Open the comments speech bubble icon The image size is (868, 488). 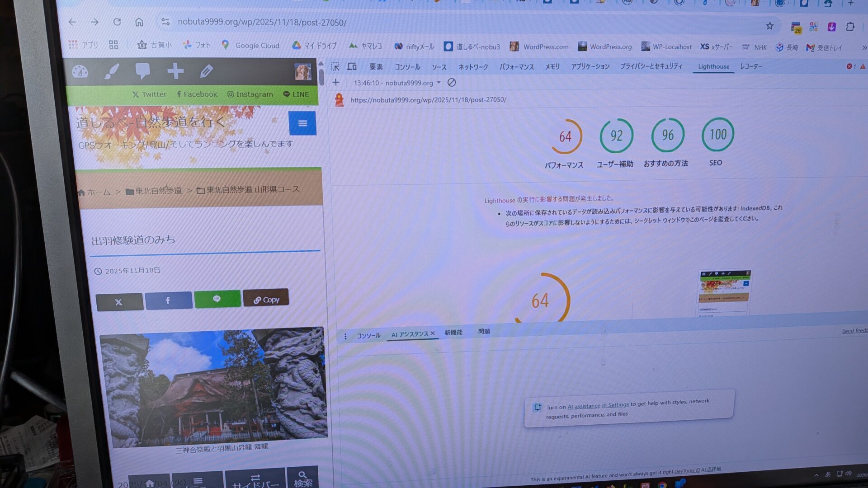coord(142,71)
